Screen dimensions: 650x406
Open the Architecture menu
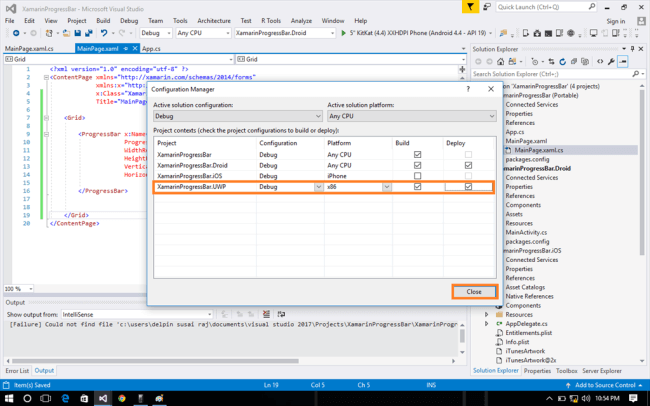coord(213,19)
